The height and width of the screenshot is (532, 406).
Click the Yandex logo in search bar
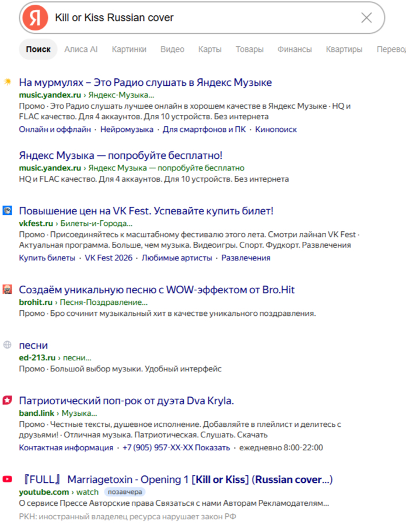point(35,18)
